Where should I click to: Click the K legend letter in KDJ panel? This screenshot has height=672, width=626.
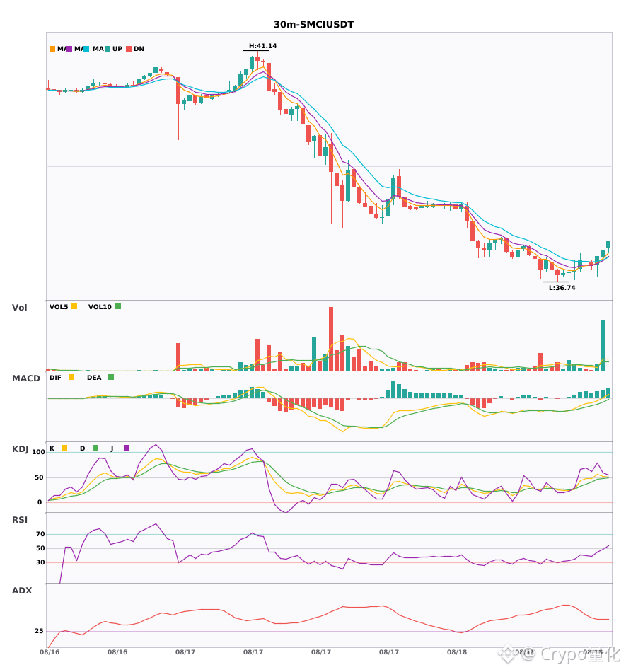click(52, 448)
